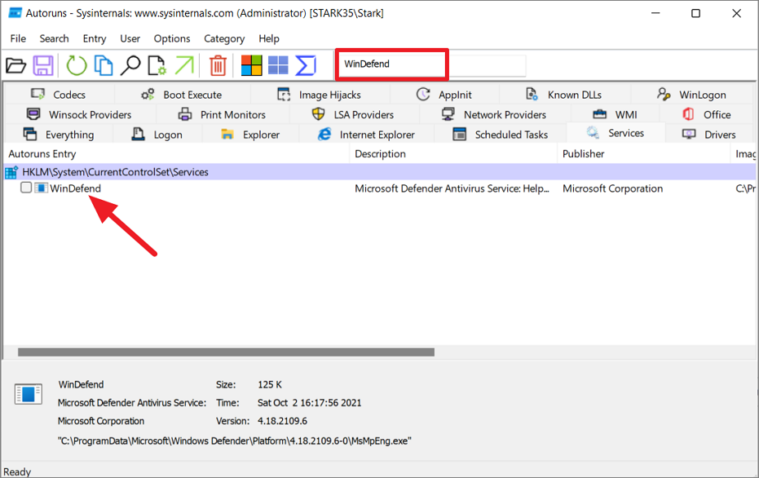Click the Sat Oct 2 16:17:56 2021 timestamp
This screenshot has height=478, width=759.
tap(309, 403)
